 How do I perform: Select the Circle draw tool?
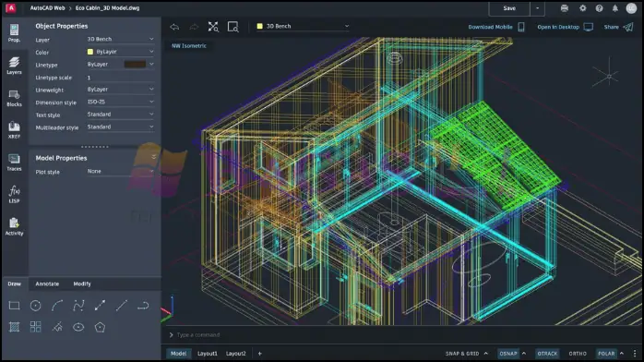click(x=36, y=306)
